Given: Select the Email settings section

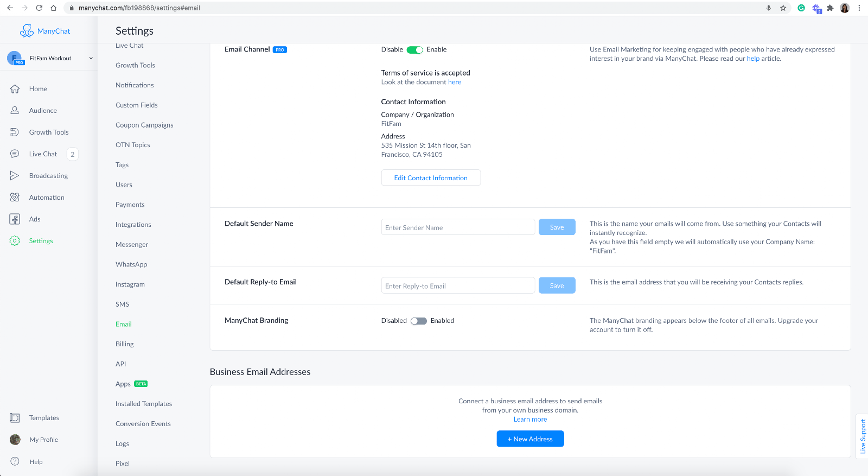Looking at the screenshot, I should pos(124,324).
